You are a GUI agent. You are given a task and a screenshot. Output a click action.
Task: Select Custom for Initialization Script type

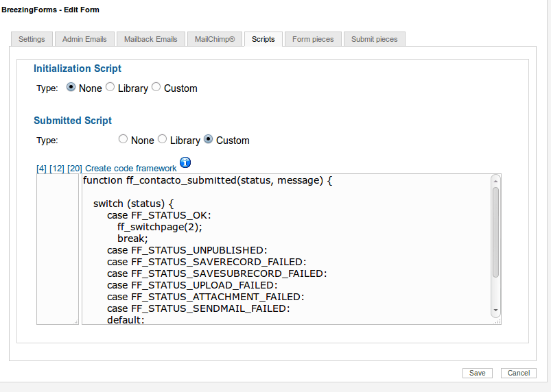(156, 86)
